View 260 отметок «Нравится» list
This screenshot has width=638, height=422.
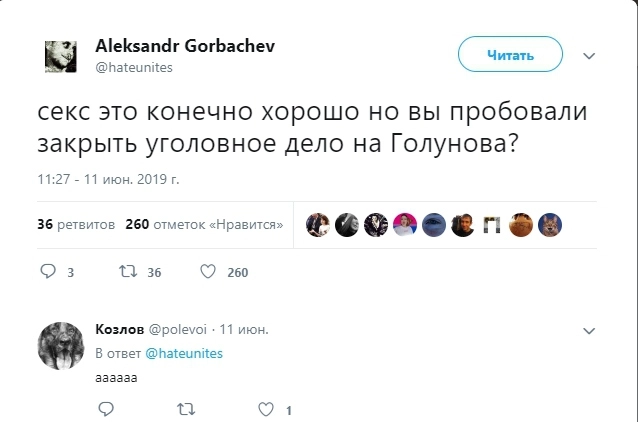pyautogui.click(x=204, y=224)
